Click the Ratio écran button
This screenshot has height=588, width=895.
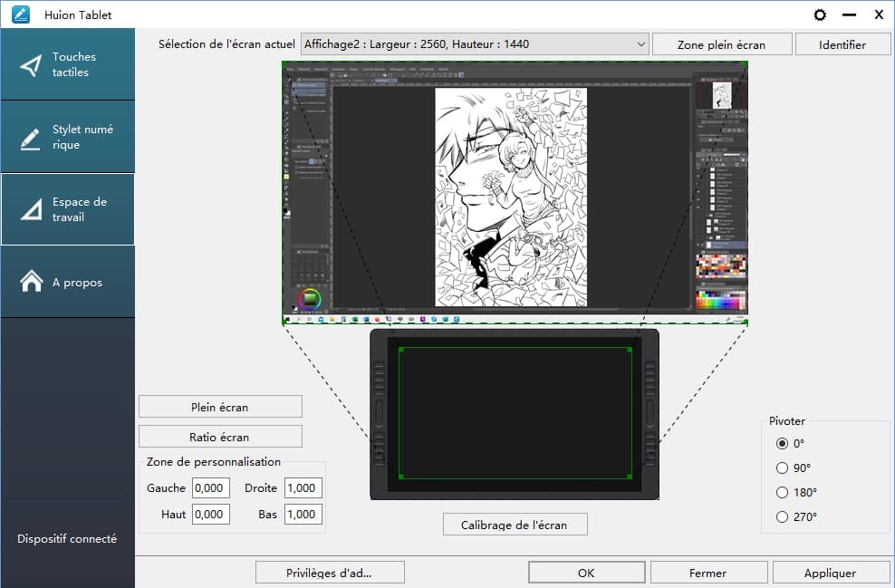tap(220, 437)
